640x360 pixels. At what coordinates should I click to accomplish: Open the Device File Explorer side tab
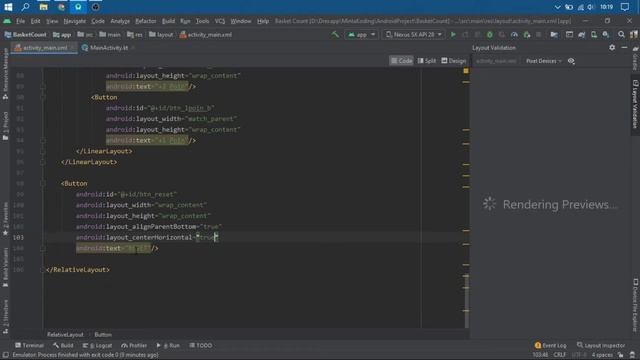(x=635, y=305)
